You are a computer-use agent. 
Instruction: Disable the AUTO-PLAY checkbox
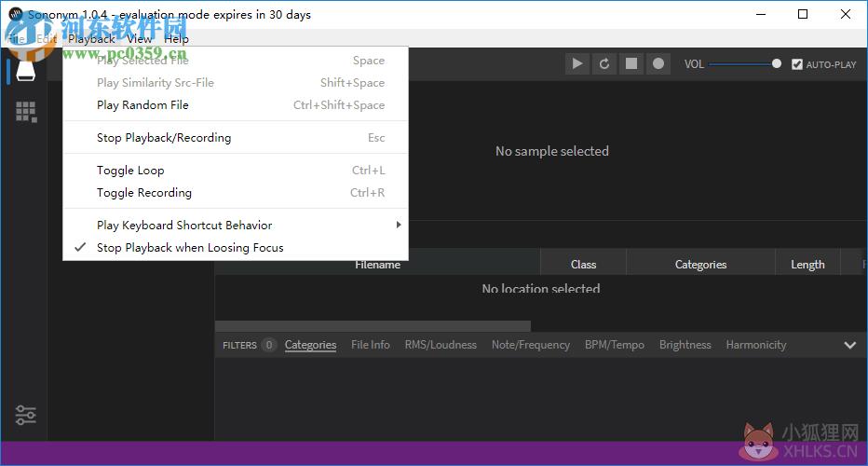796,64
